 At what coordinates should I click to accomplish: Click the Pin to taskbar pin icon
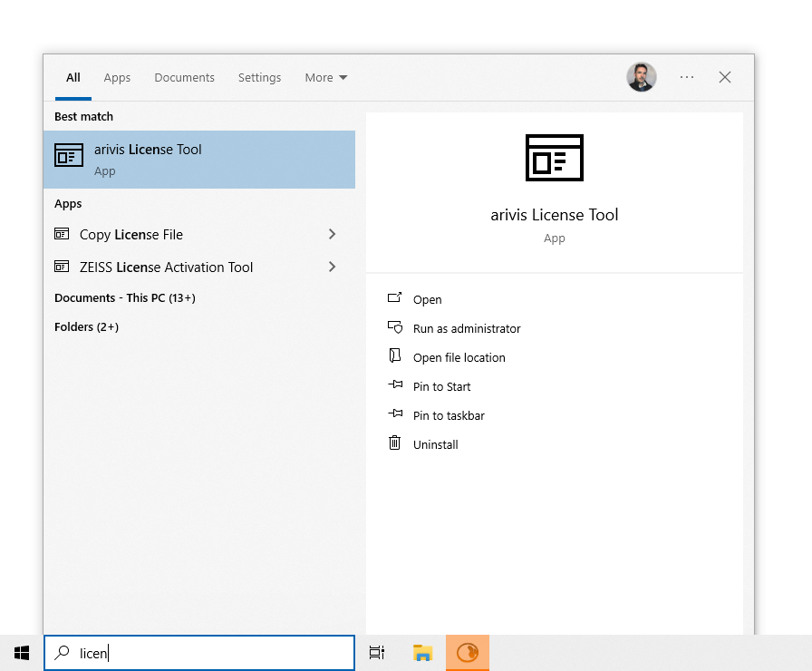(395, 413)
